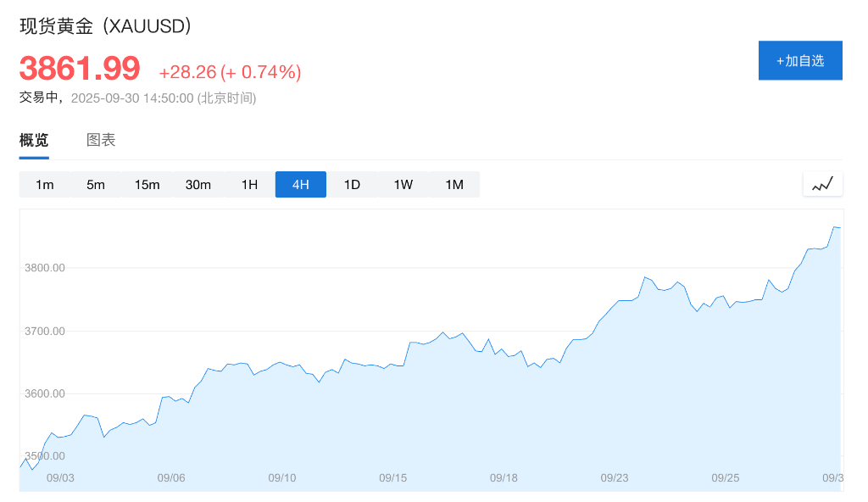Select the 30m timeframe
This screenshot has width=868, height=502.
coord(198,184)
